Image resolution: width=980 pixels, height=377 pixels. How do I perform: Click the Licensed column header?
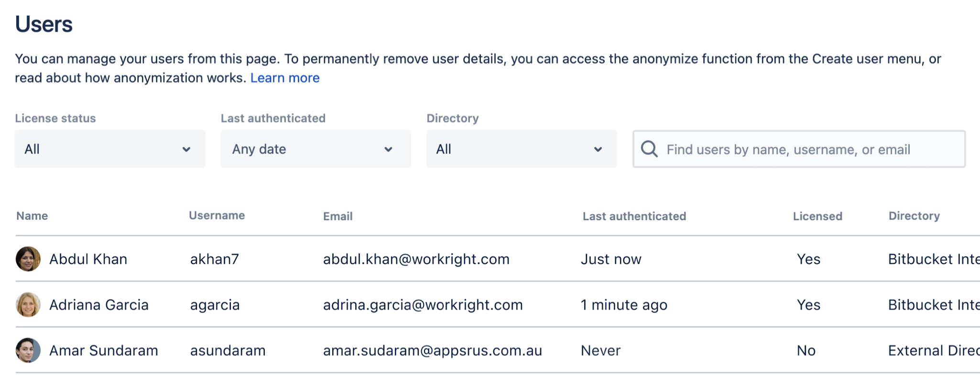(x=817, y=216)
